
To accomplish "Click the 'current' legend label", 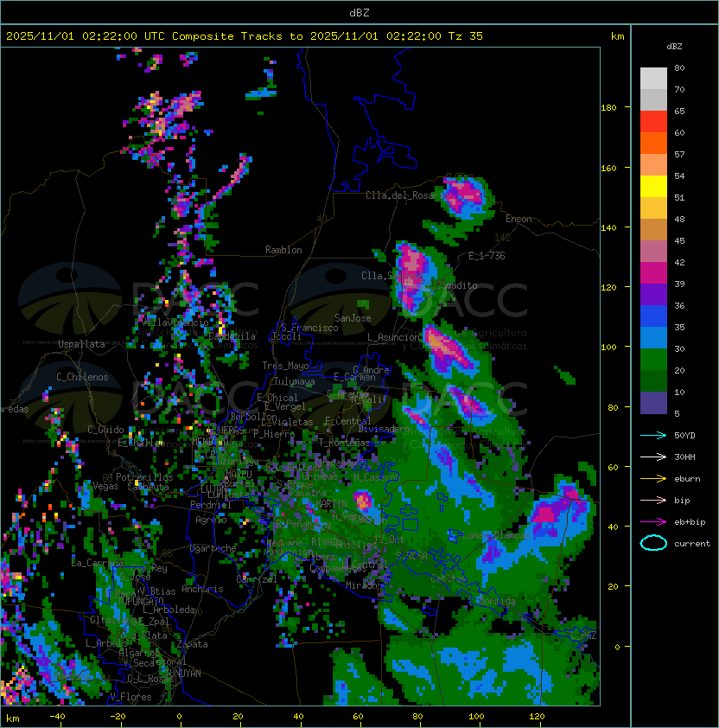I will 692,544.
